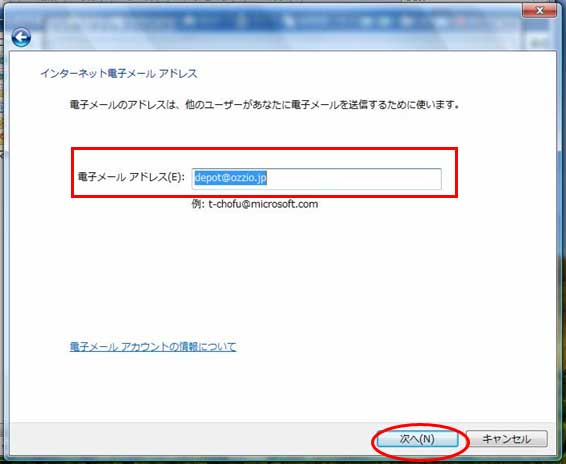566x464 pixels.
Task: Click the インターネット電子メール アドレス heading
Action: coord(118,74)
